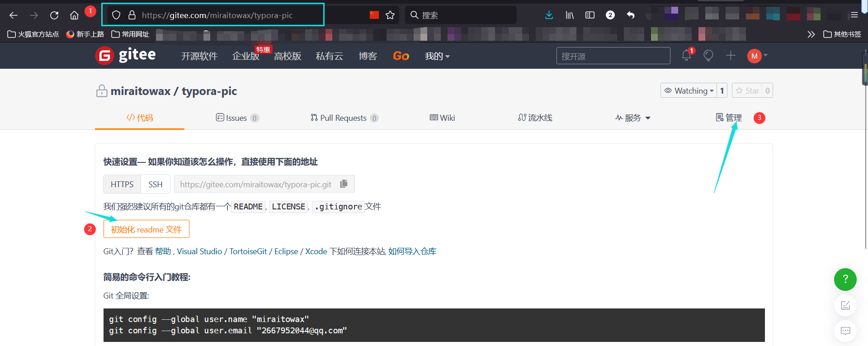Click the typora-pic repository name link

click(209, 91)
